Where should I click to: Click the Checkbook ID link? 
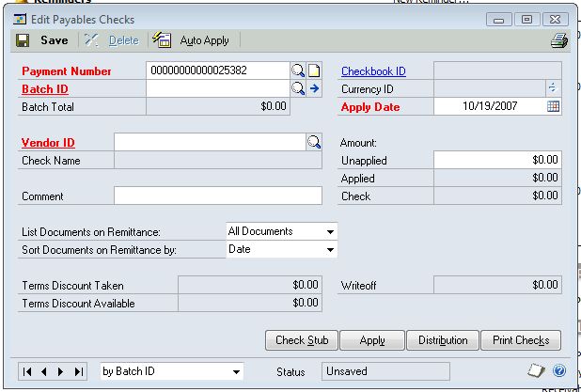tap(373, 71)
